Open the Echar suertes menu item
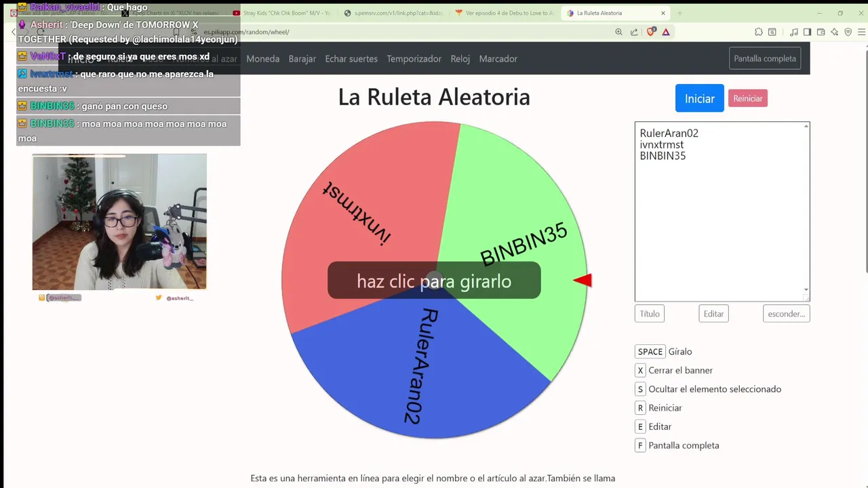Image resolution: width=868 pixels, height=488 pixels. [x=351, y=58]
